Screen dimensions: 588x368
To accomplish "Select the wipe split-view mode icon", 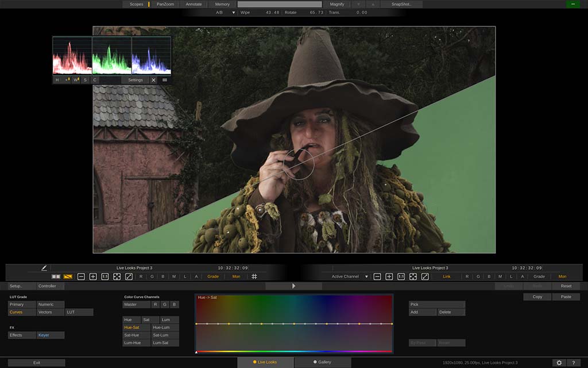I will point(68,277).
